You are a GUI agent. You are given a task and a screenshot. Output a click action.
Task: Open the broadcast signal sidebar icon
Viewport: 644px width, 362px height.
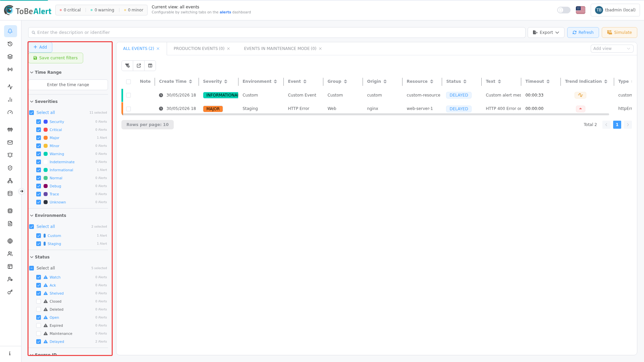[10, 69]
